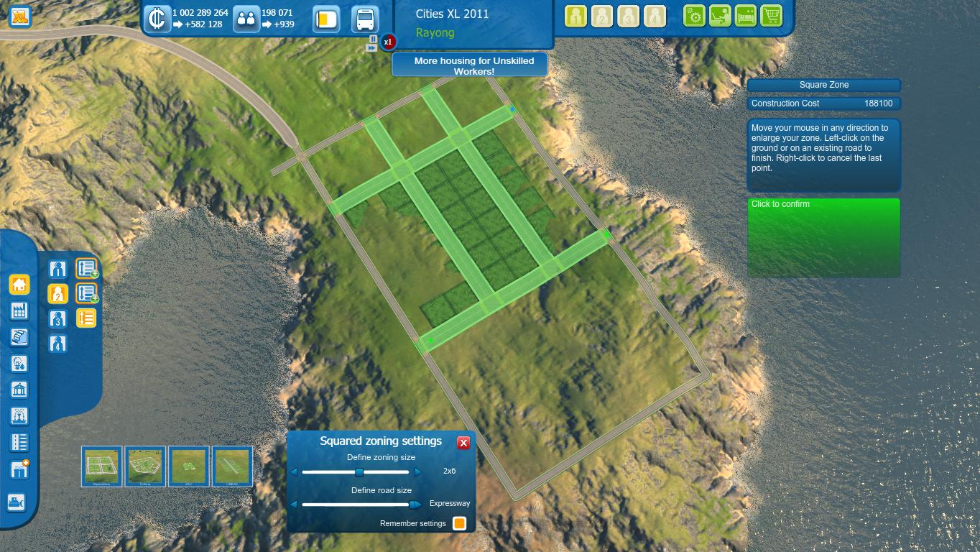
Task: Click the road size slider handle
Action: (412, 505)
